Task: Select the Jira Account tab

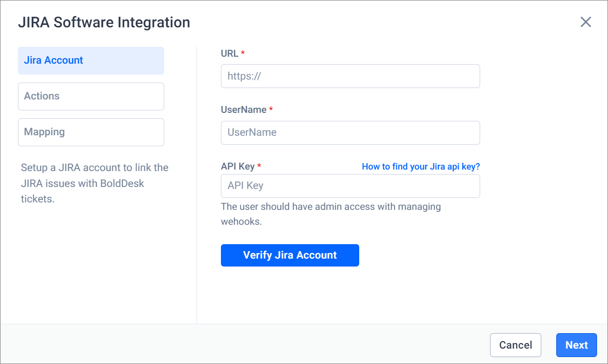Action: pos(91,61)
